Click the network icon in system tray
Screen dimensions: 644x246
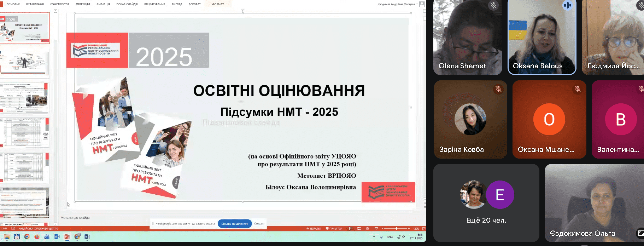pos(399,237)
